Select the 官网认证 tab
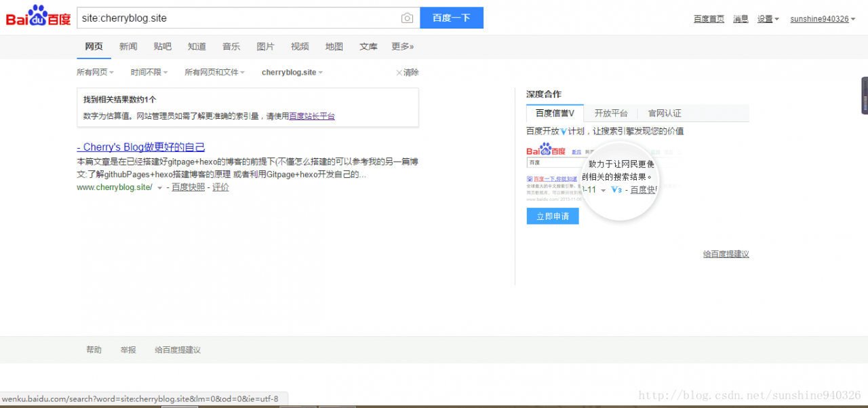The width and height of the screenshot is (868, 408). point(665,113)
